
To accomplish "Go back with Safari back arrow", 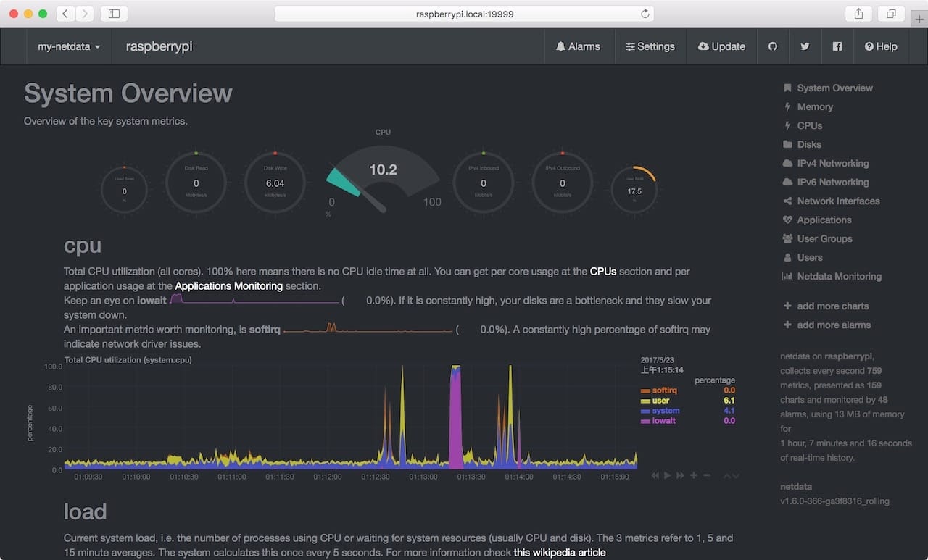I will pyautogui.click(x=65, y=13).
